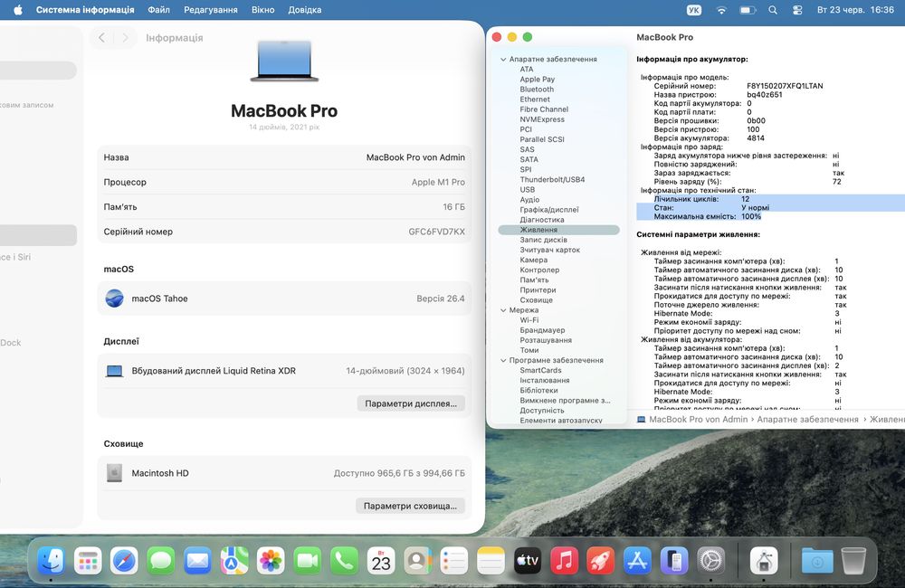Open Launchpad apps grid in Dock
The width and height of the screenshot is (905, 588).
click(x=88, y=560)
